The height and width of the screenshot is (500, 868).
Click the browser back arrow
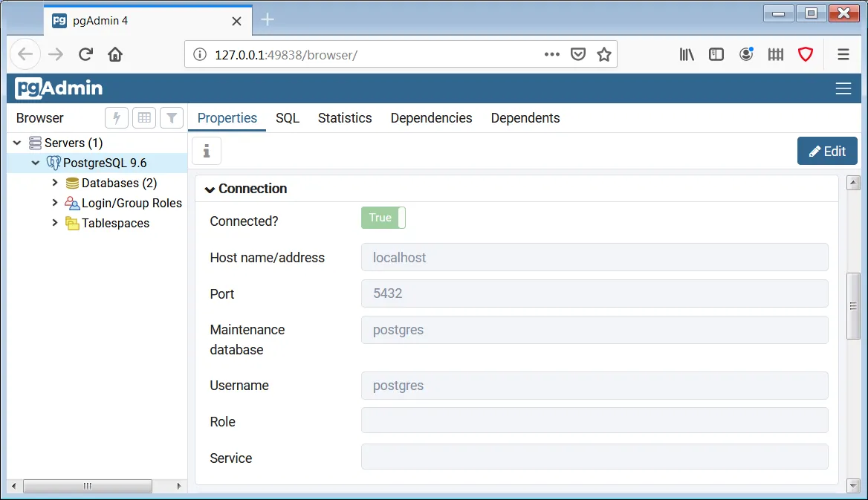tap(25, 54)
